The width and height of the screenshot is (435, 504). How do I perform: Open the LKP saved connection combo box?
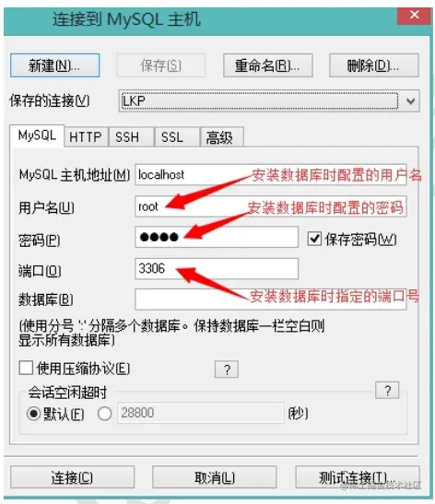click(x=269, y=101)
